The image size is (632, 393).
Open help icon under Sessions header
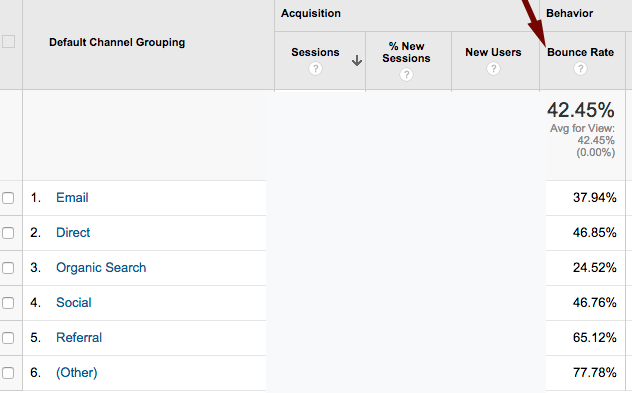pyautogui.click(x=315, y=69)
